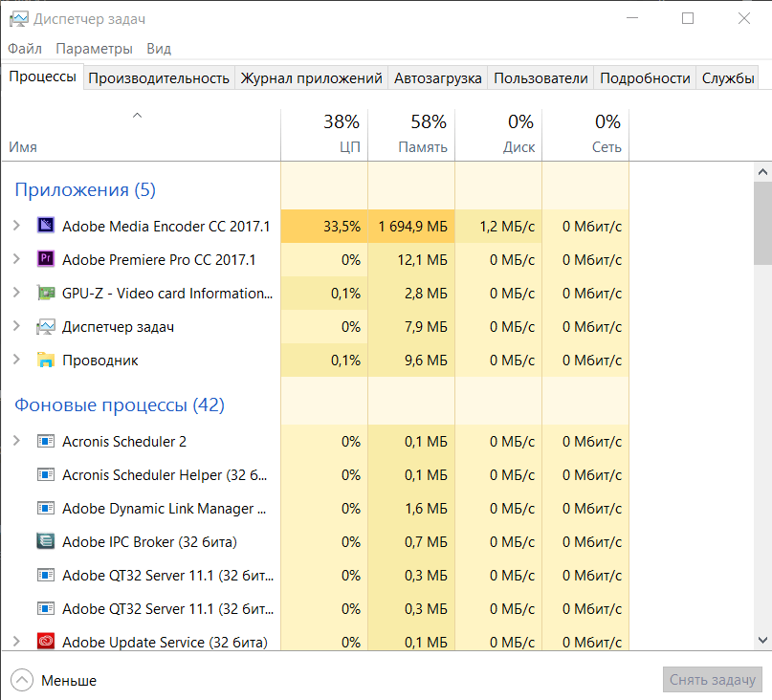Select the Процессы tab

coord(42,77)
